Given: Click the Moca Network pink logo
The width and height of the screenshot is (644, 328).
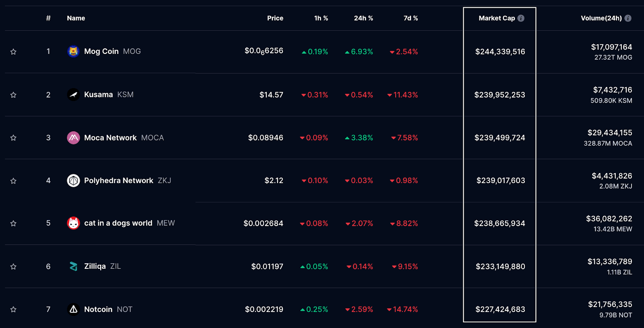Looking at the screenshot, I should coord(73,138).
